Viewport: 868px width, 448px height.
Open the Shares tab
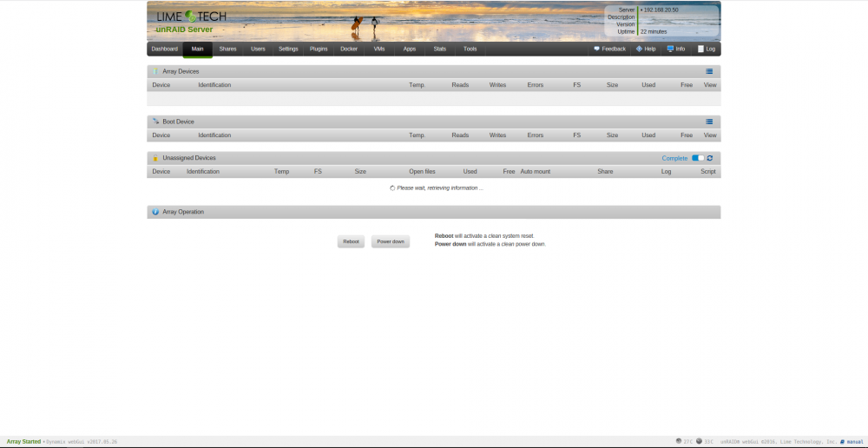coord(227,49)
